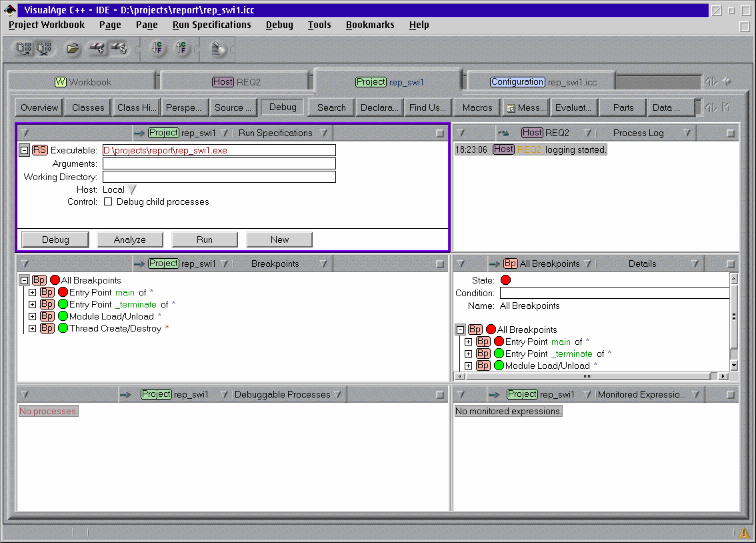Switch to the Host REQ2 notebook tab

(x=236, y=82)
